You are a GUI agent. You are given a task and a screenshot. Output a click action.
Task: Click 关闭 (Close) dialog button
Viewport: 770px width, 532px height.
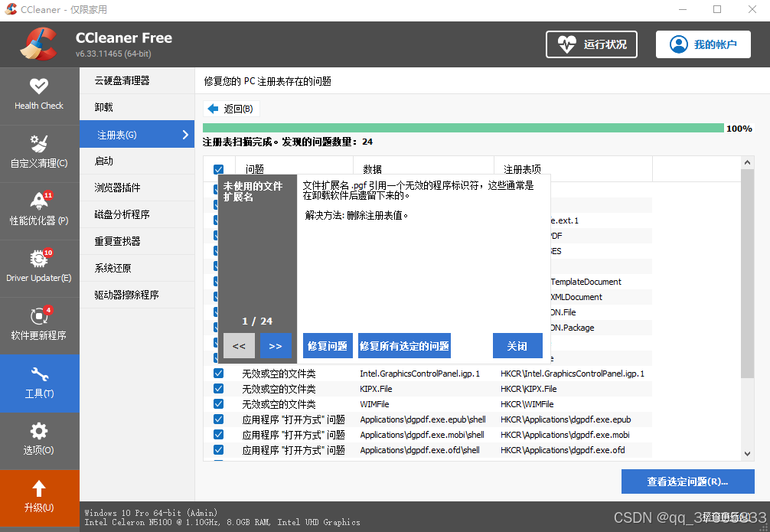(517, 346)
